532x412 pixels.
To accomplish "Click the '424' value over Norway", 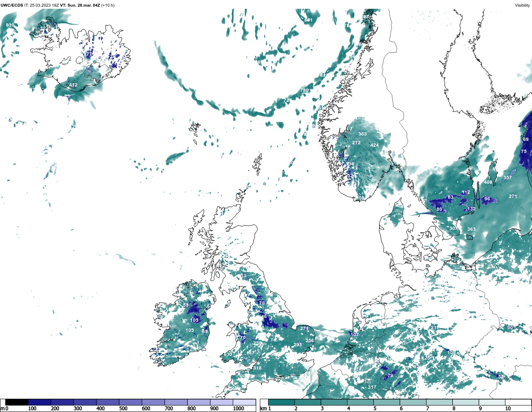I will 374,145.
